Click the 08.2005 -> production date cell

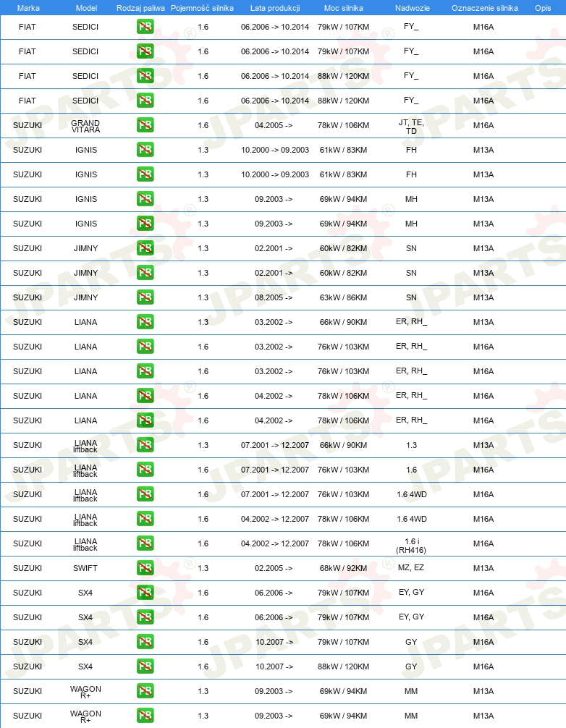tap(274, 297)
